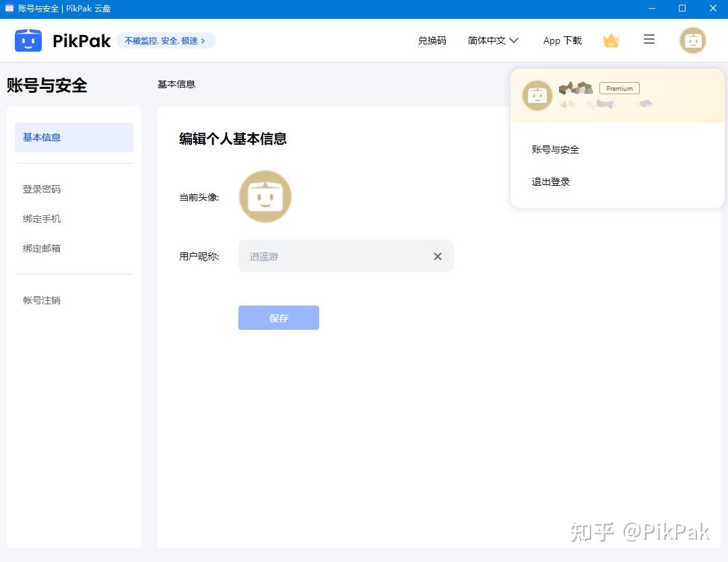
Task: Switch to the 绑定手机 section
Action: coord(42,218)
